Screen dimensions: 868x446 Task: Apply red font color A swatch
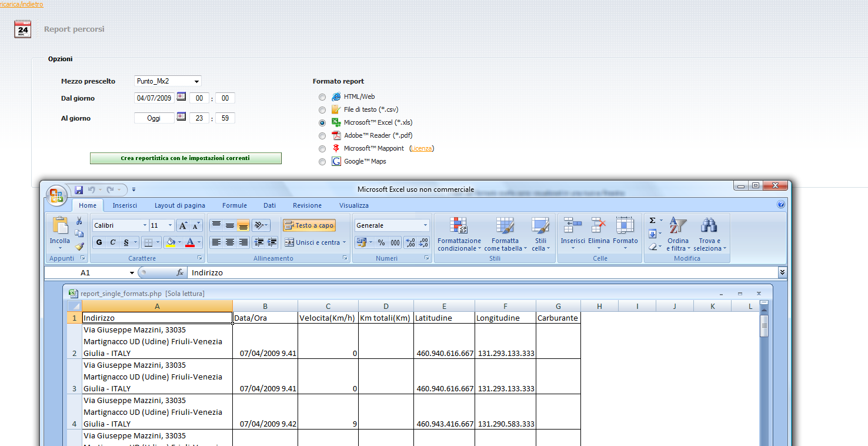[x=189, y=242]
